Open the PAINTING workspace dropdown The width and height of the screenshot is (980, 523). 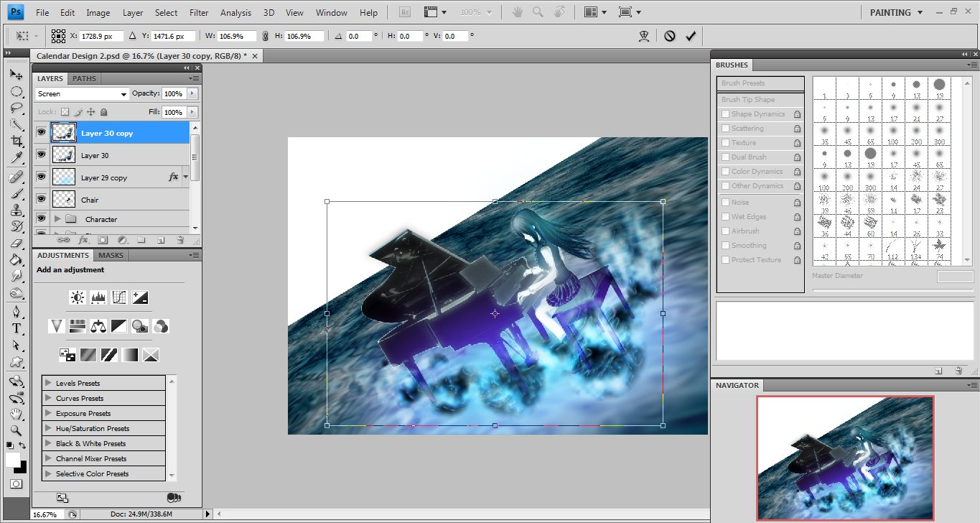[895, 12]
